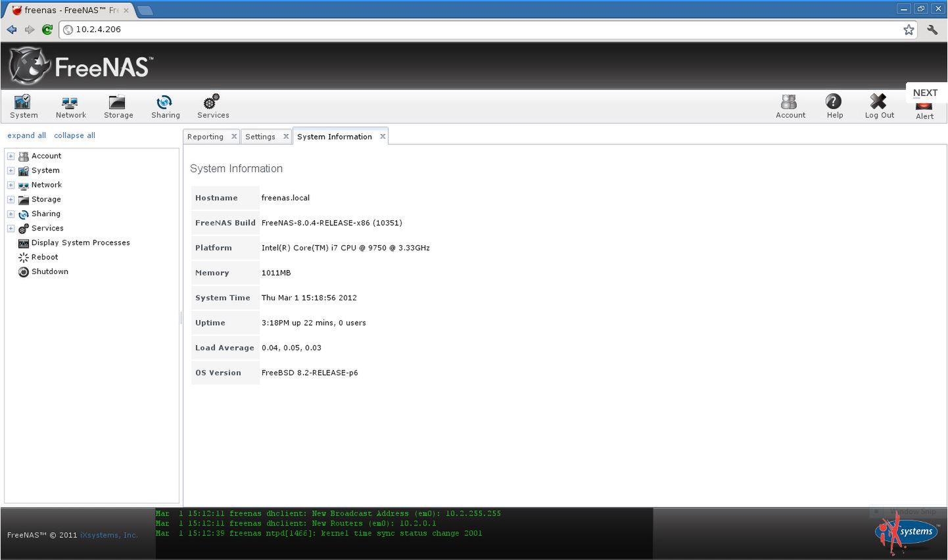Click the Display System Processes icon

coord(24,243)
